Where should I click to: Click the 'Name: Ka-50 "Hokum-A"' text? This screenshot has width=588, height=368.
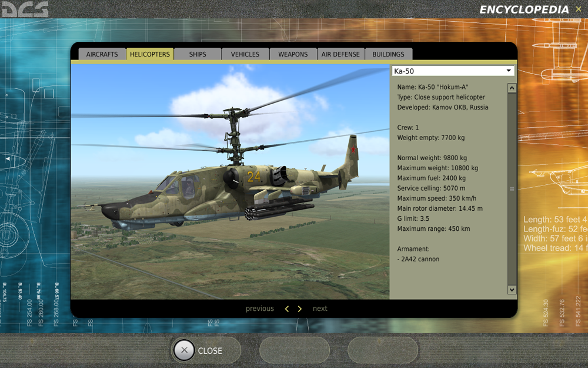(433, 87)
